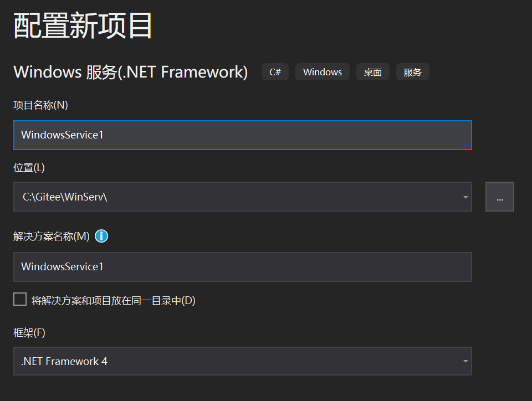Click the 桌面 tag
The image size is (532, 401).
pyautogui.click(x=372, y=72)
